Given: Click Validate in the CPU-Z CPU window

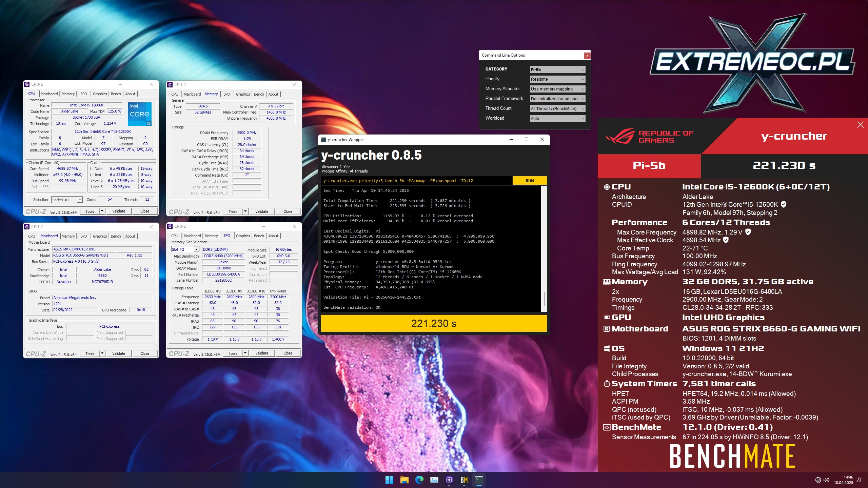Looking at the screenshot, I should coord(119,211).
